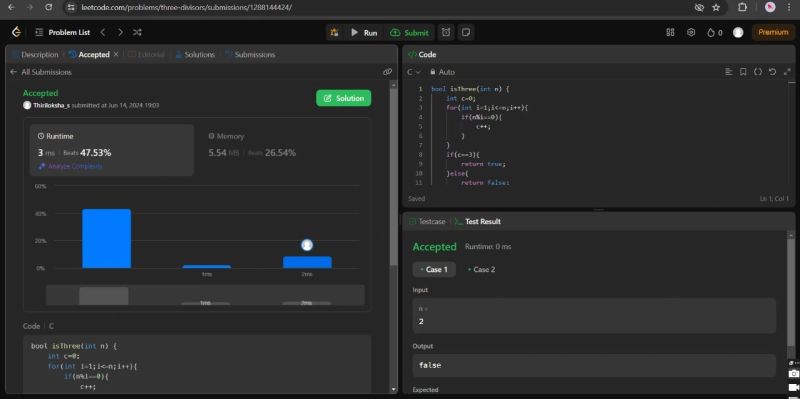Submit the solution

tap(409, 32)
